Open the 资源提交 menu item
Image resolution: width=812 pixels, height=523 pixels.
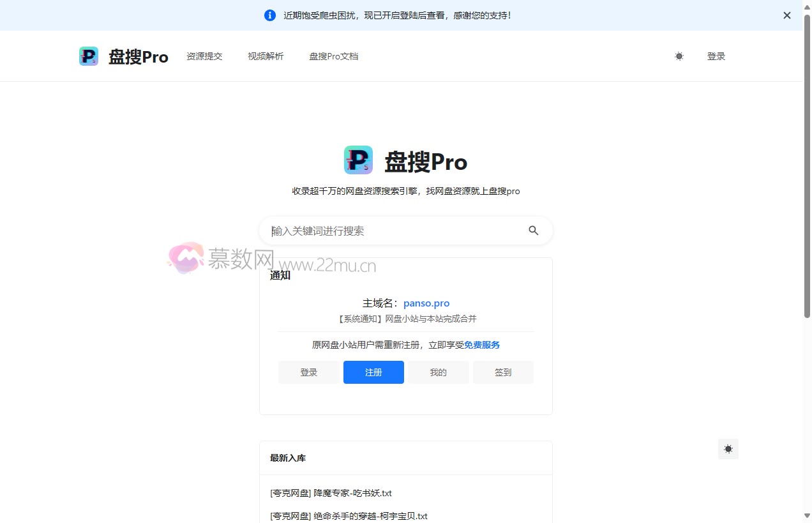click(204, 56)
